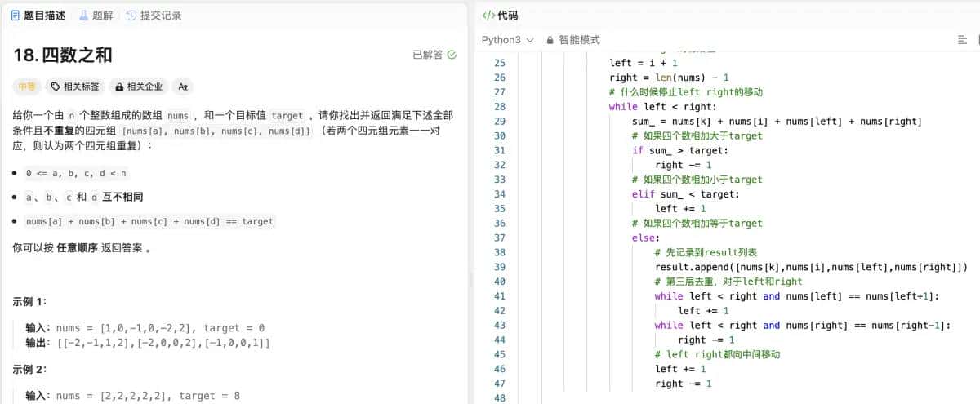Screen dimensions: 980x404
Task: Click the 'sum_ = nums[k] + nums[i]' line
Action: pos(777,122)
